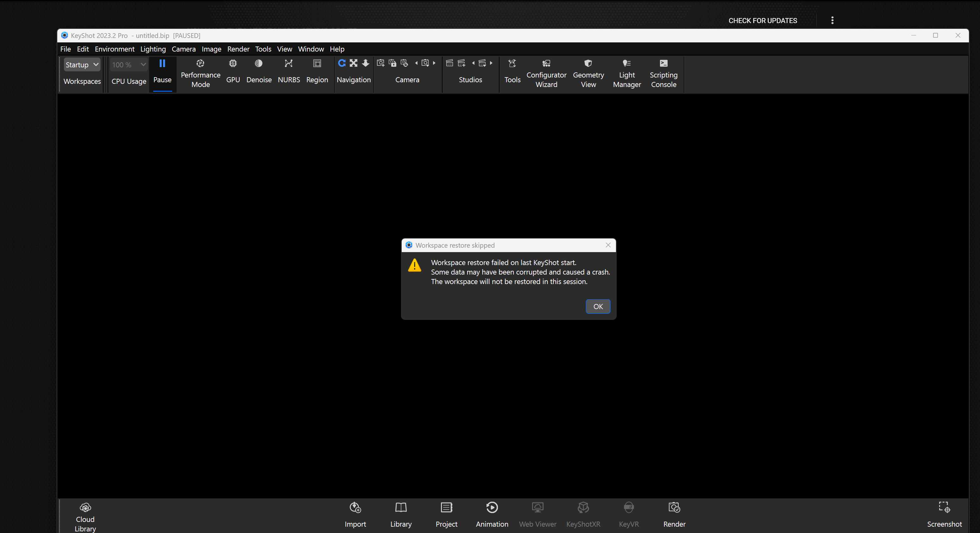Screen dimensions: 980x533
Task: Click the Add Studio icon
Action: click(x=462, y=63)
